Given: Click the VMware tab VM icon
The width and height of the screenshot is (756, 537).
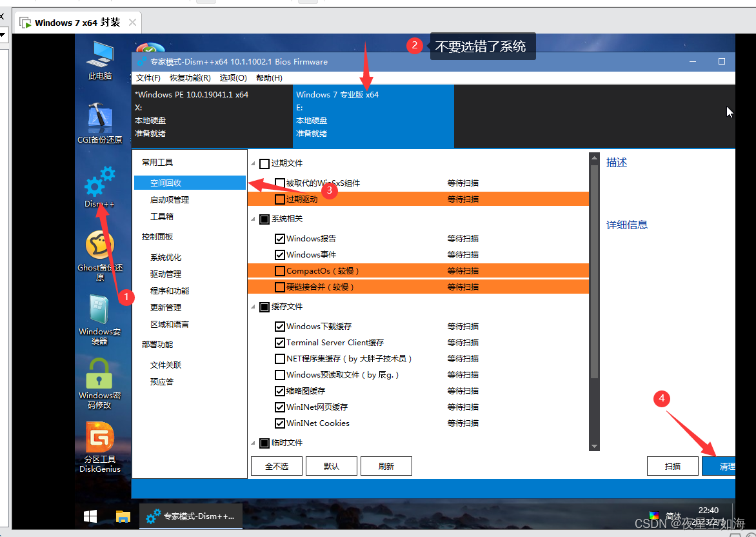Looking at the screenshot, I should pyautogui.click(x=25, y=23).
